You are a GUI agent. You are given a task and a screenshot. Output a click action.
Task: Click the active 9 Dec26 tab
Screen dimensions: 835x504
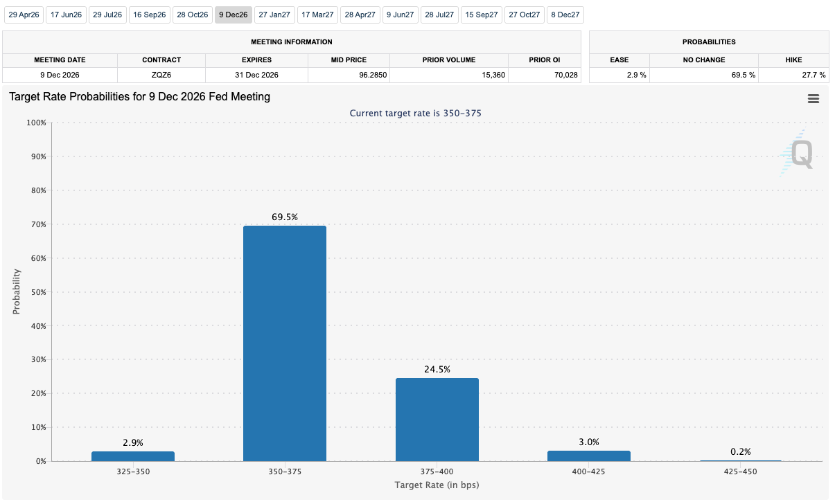tap(233, 15)
